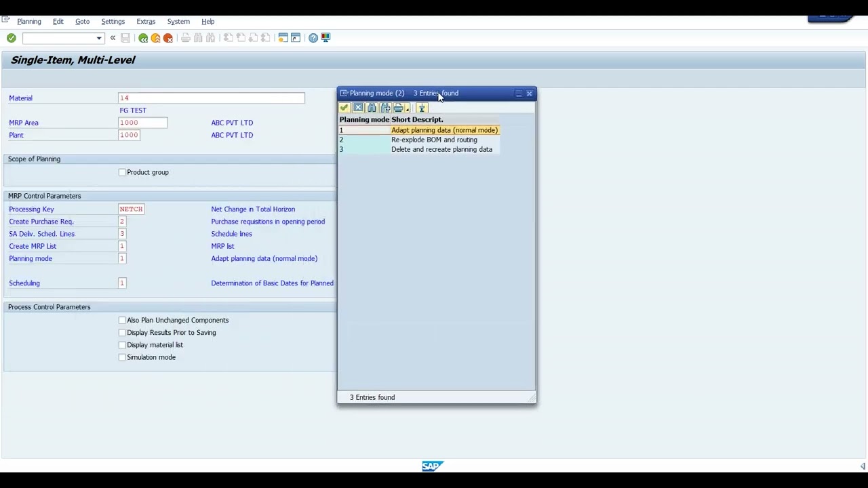
Task: Open the Planning menu
Action: point(29,21)
